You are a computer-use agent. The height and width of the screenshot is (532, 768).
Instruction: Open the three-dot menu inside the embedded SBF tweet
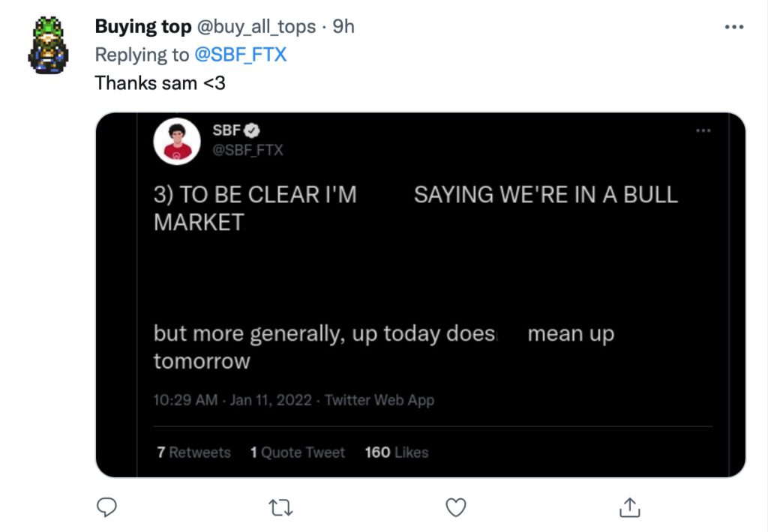703,130
